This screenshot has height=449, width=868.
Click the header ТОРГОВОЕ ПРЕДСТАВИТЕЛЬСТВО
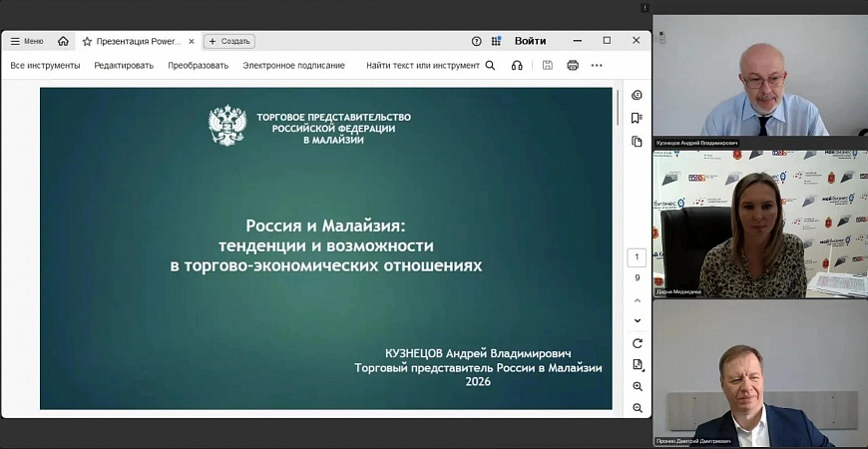point(334,118)
